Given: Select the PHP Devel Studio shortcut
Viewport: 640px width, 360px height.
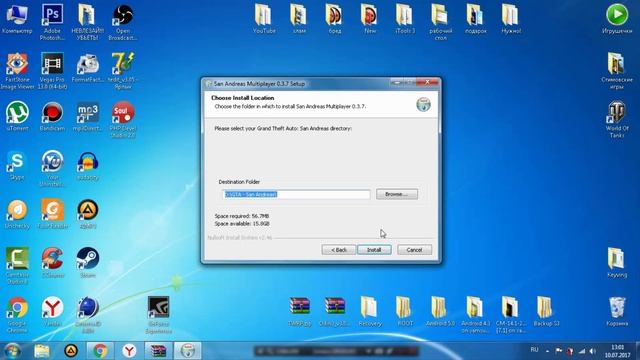Looking at the screenshot, I should coord(123,120).
